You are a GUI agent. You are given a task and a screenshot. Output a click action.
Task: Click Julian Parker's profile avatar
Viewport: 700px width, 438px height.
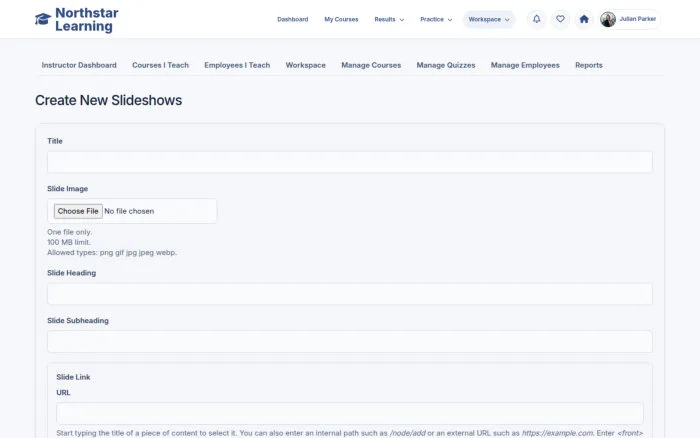(608, 19)
